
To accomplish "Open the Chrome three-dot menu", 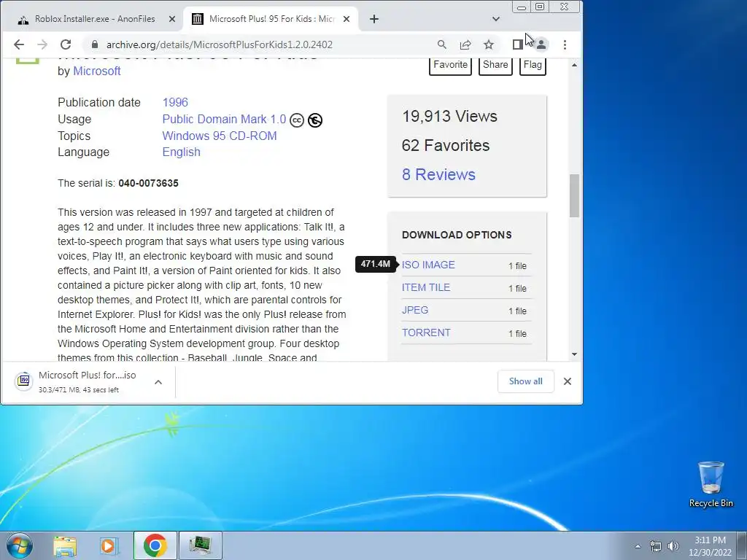I will tap(565, 44).
